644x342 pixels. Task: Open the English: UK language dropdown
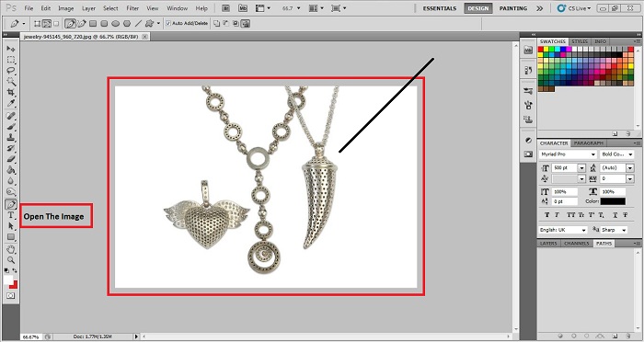(583, 230)
